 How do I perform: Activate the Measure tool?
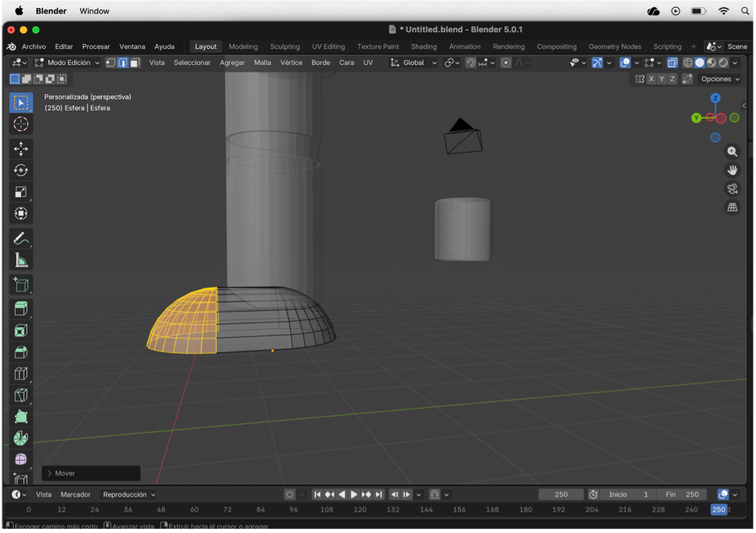[21, 260]
